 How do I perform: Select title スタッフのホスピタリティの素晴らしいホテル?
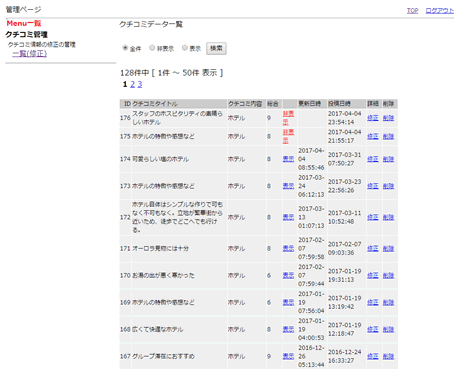point(177,118)
